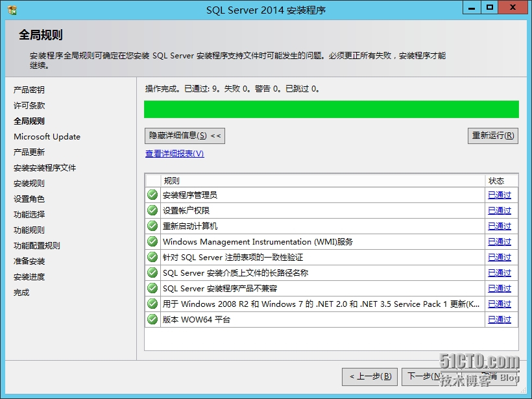Click rule text Windows Management Instrumentation (WMI)服务
Viewport: 532px width, 399px height.
[x=258, y=242]
